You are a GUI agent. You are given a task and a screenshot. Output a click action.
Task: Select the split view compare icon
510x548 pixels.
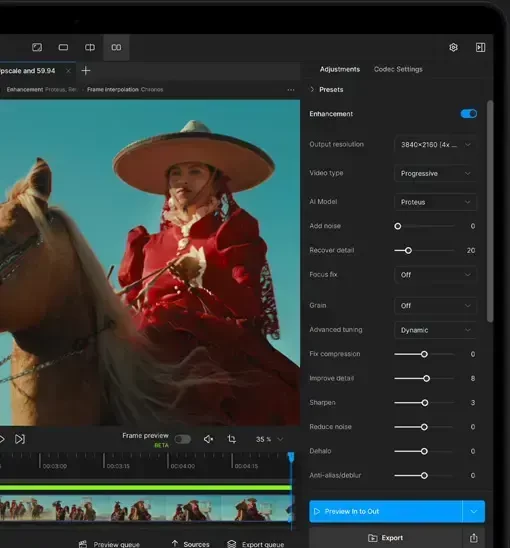pyautogui.click(x=90, y=47)
